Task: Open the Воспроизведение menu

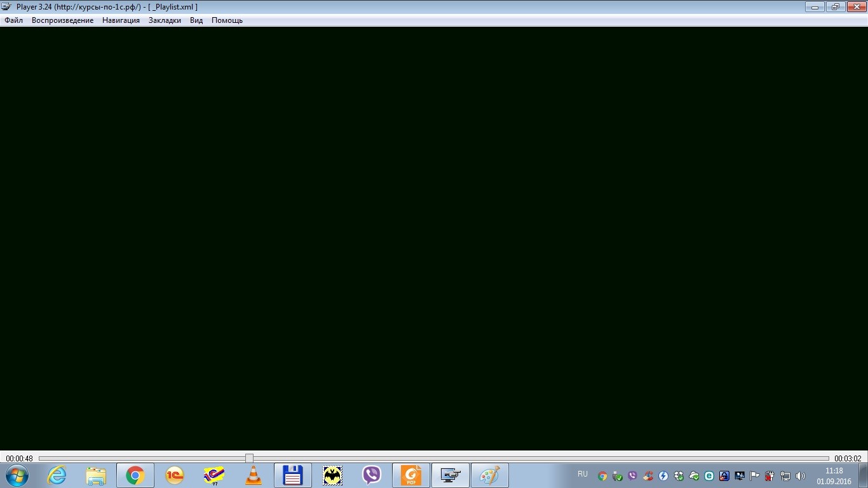Action: click(x=62, y=20)
